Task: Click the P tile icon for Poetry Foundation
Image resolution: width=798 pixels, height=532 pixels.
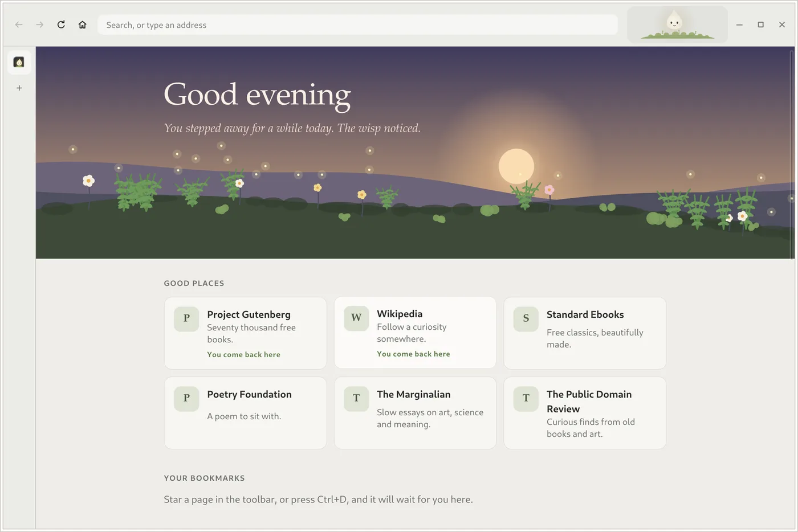Action: (x=186, y=398)
